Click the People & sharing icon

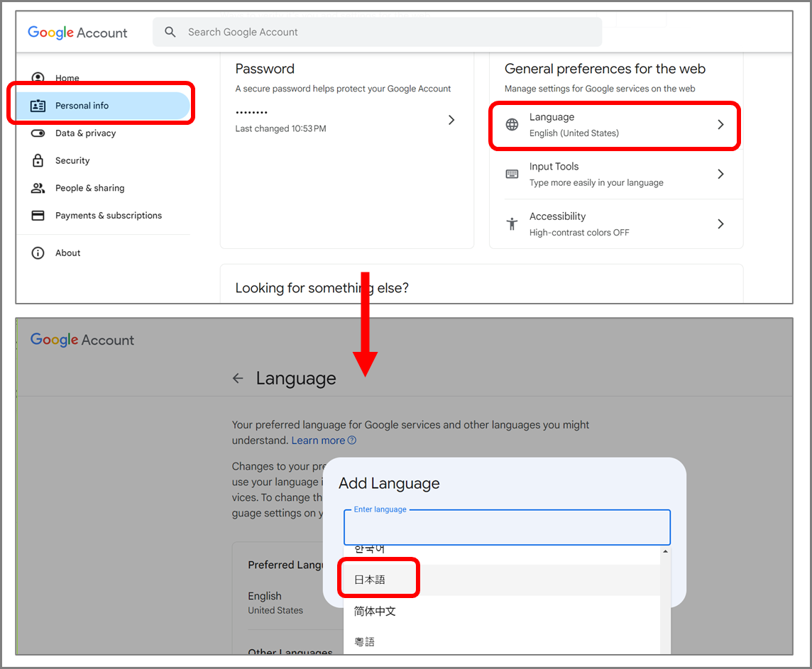[x=38, y=188]
